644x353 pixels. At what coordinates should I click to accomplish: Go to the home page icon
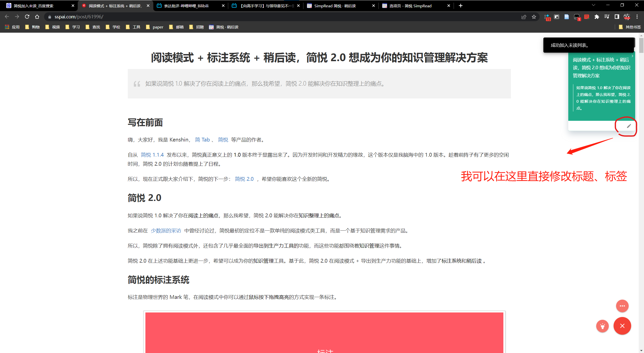[x=37, y=17]
